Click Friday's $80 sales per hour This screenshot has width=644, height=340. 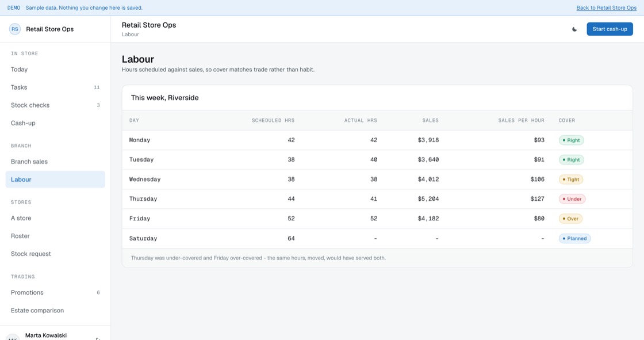coord(539,219)
